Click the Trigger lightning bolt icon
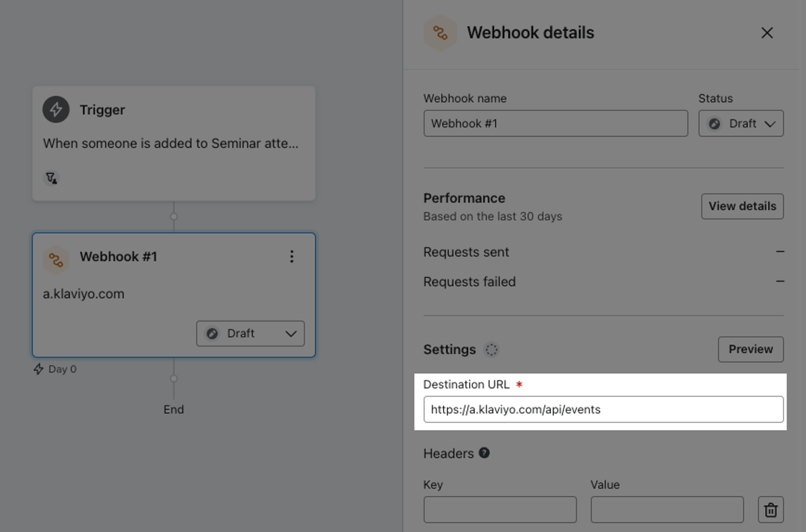 56,109
